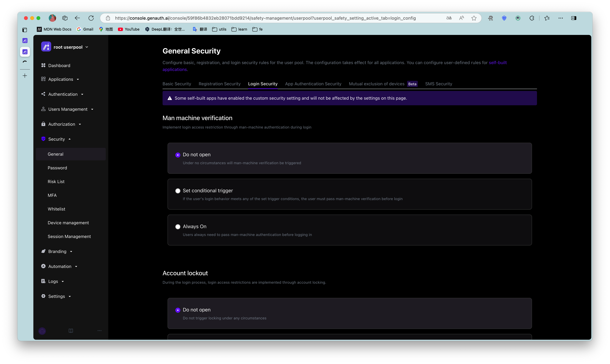Viewport: 610px width, 364px height.
Task: Open the docs book icon at sidebar bottom
Action: pyautogui.click(x=71, y=331)
